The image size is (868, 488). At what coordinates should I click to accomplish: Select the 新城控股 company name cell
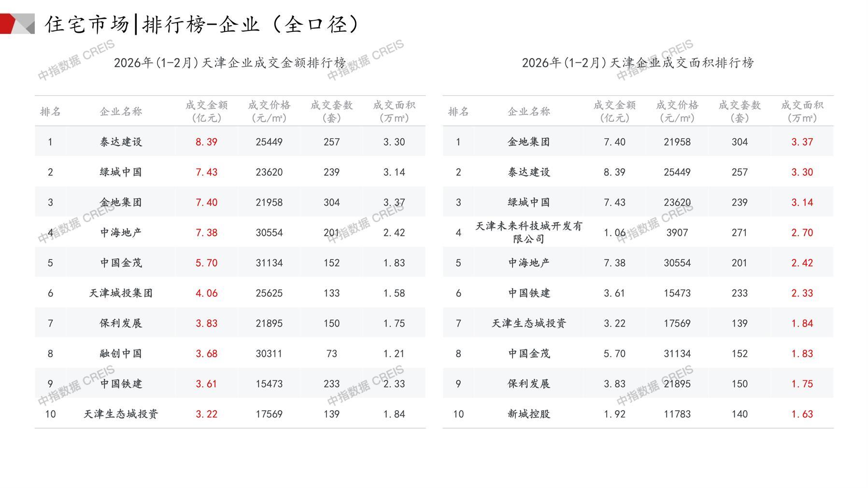(529, 414)
